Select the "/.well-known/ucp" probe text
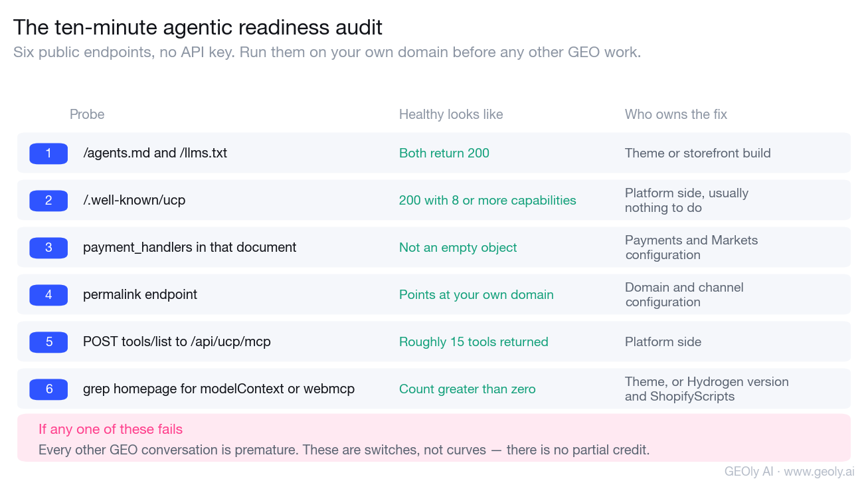 point(134,200)
